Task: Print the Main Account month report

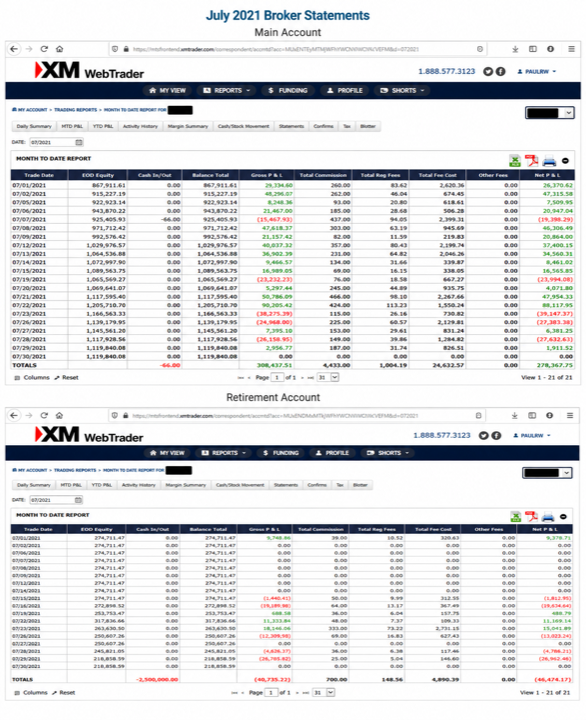Action: click(x=549, y=161)
